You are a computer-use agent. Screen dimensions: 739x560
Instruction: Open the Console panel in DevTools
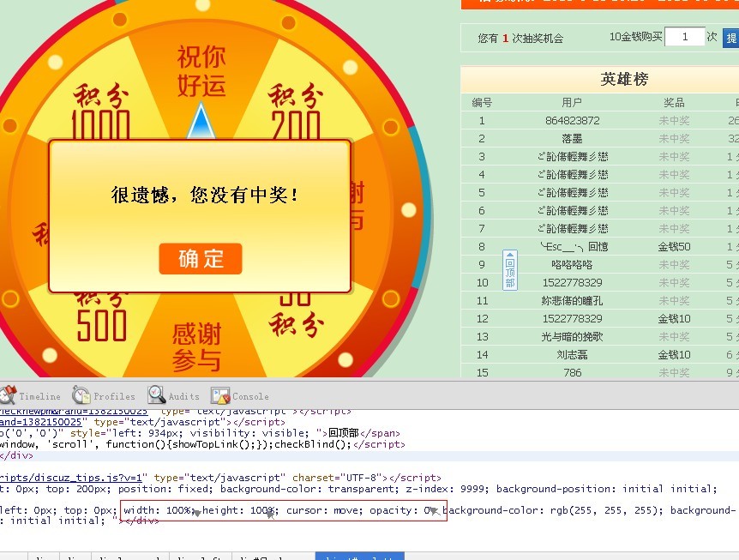[240, 396]
